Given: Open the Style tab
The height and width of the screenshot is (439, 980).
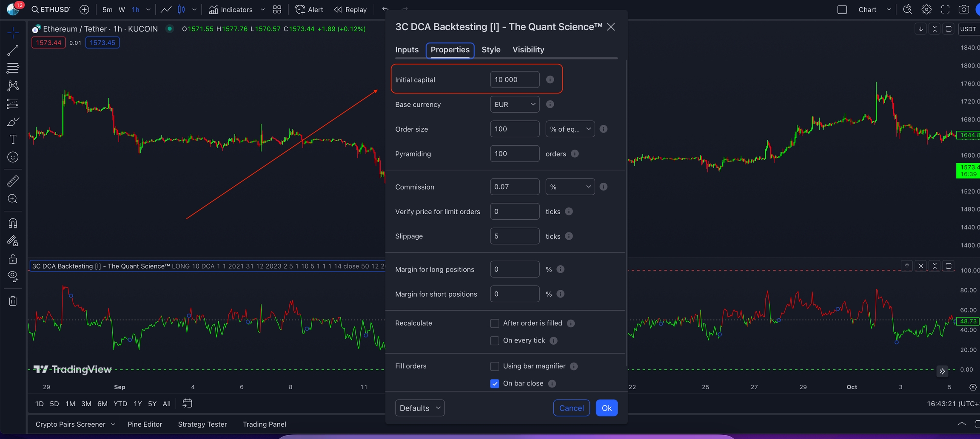Looking at the screenshot, I should tap(490, 50).
